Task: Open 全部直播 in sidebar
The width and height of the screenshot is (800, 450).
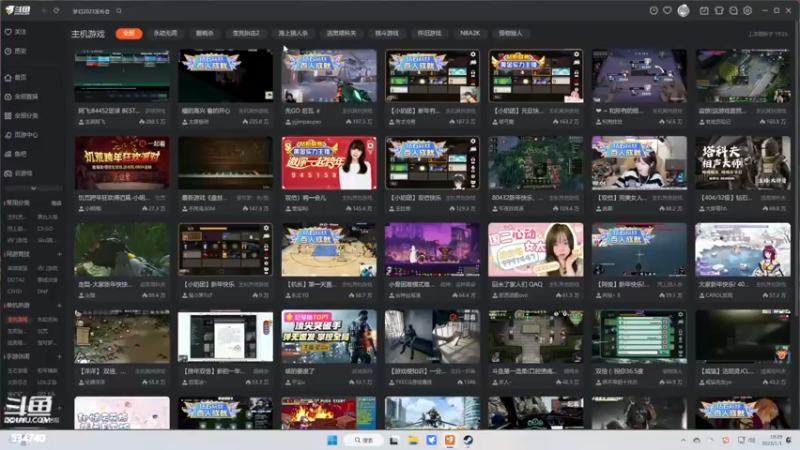Action: pyautogui.click(x=21, y=96)
